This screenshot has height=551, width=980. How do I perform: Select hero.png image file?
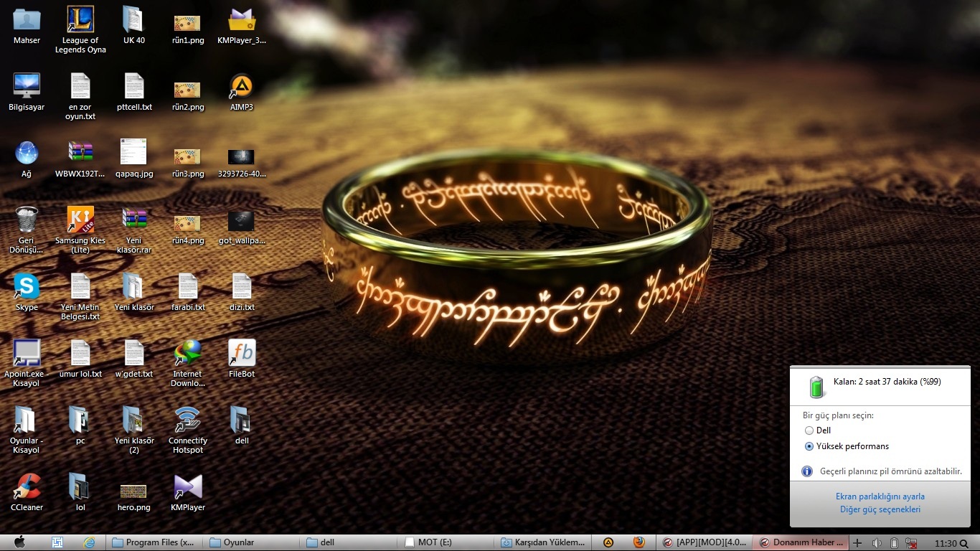click(x=134, y=496)
